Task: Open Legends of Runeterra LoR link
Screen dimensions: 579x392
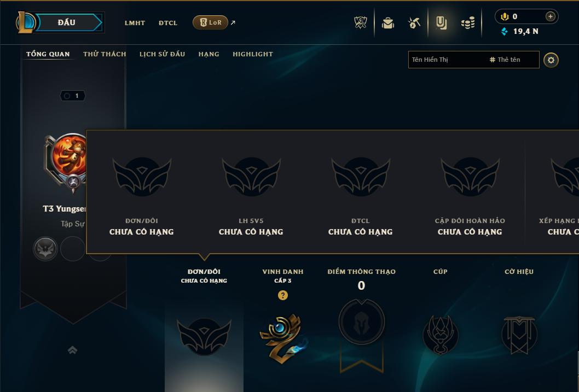Action: point(211,22)
